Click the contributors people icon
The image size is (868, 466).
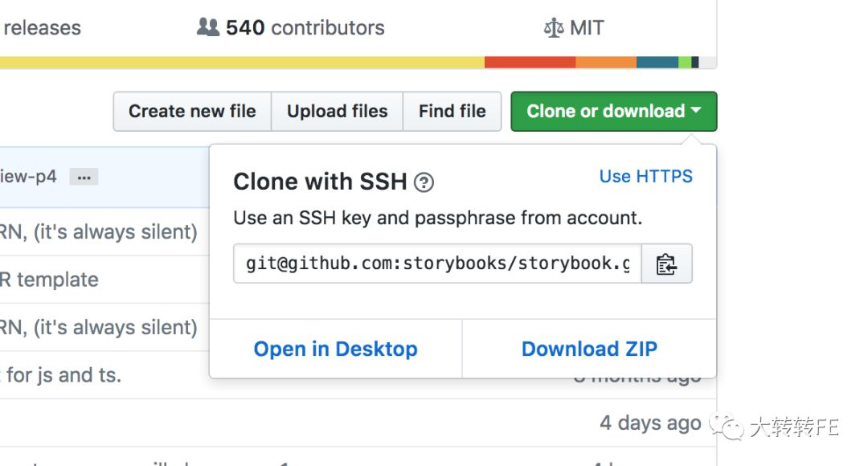[x=208, y=27]
